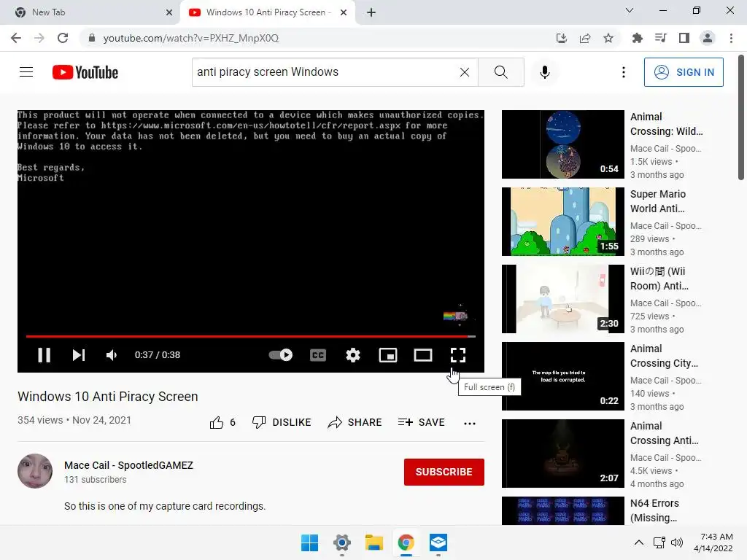
Task: Search with your voice microphone
Action: 544,72
